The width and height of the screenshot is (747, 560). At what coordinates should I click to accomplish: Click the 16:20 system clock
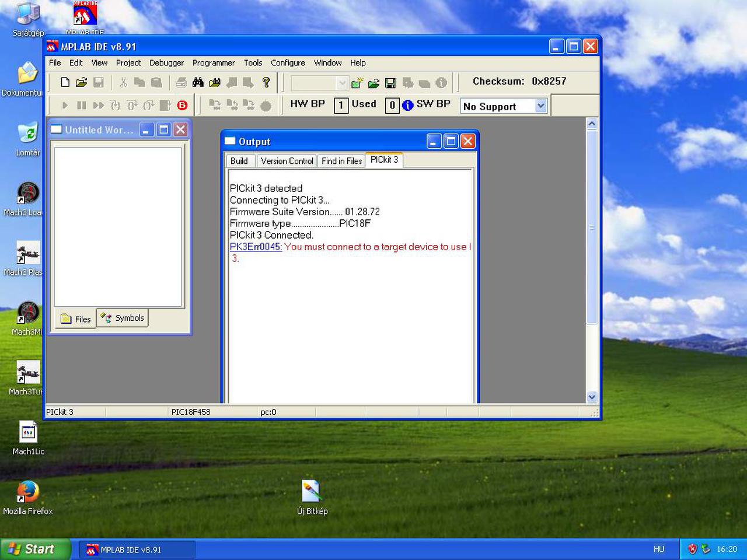point(727,549)
